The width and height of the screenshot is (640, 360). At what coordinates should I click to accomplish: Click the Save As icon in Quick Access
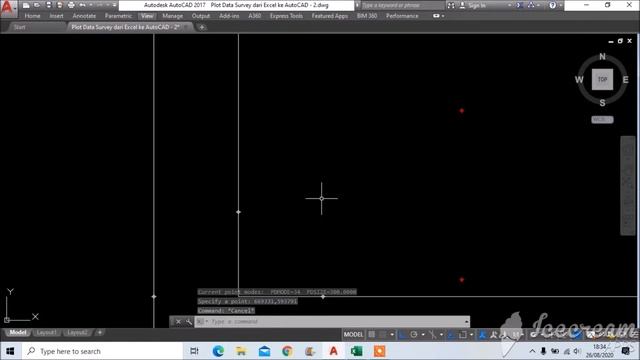pyautogui.click(x=60, y=5)
